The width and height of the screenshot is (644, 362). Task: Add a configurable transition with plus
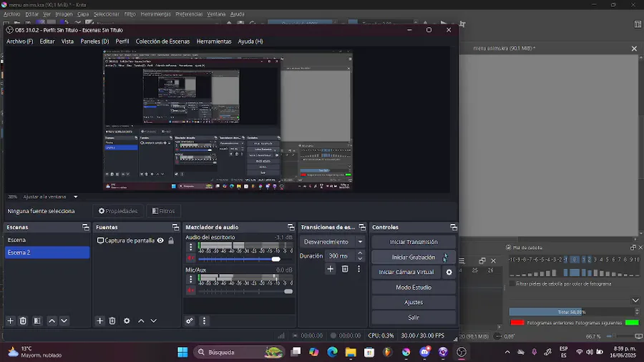coord(330,269)
